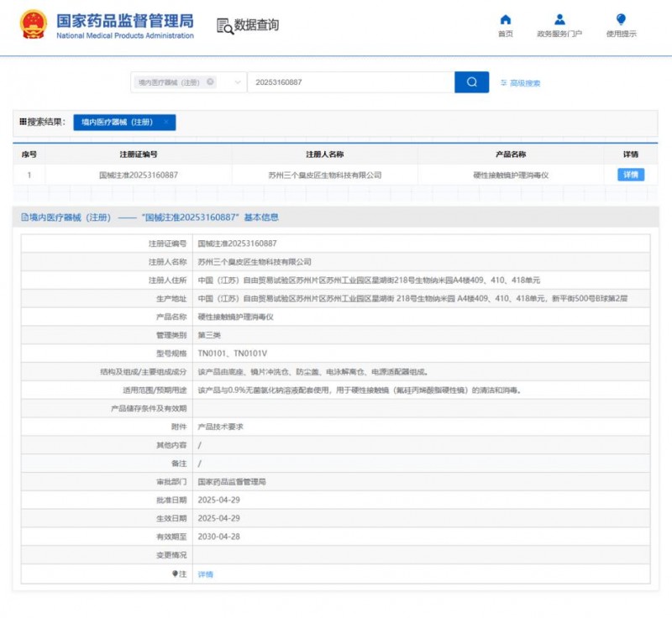Click the magnifier search button
672x618 pixels.
pos(471,82)
